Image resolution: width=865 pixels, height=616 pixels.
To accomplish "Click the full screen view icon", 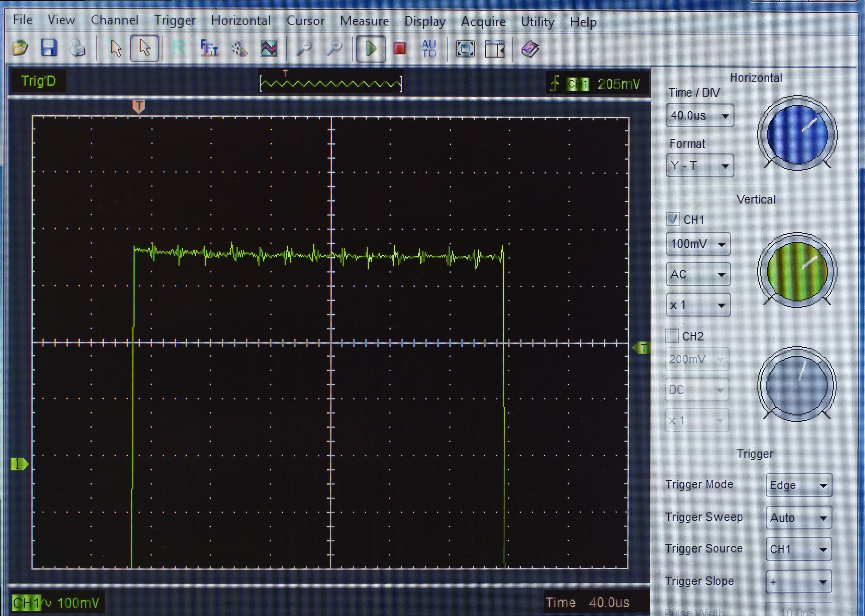I will 465,49.
